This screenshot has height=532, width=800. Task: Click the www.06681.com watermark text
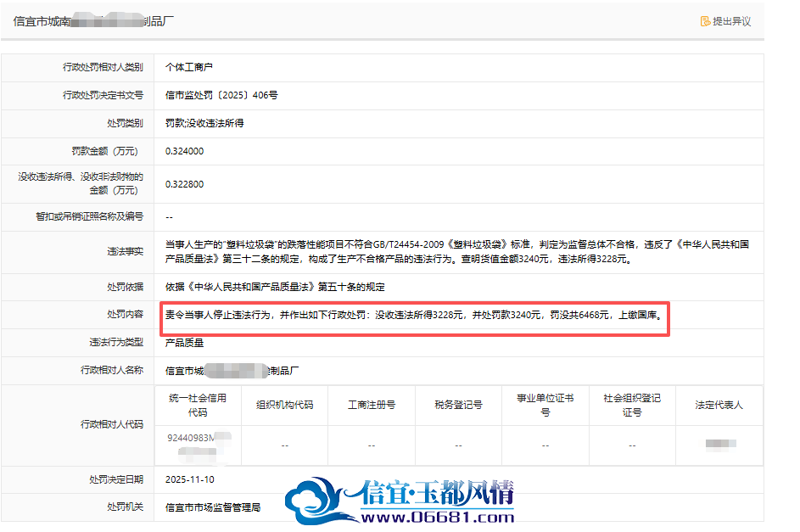point(437,518)
